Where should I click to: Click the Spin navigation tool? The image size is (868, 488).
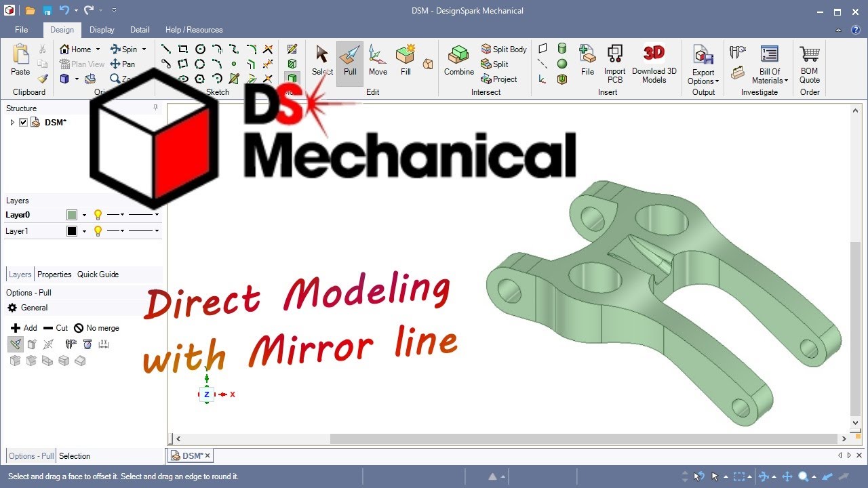click(124, 49)
